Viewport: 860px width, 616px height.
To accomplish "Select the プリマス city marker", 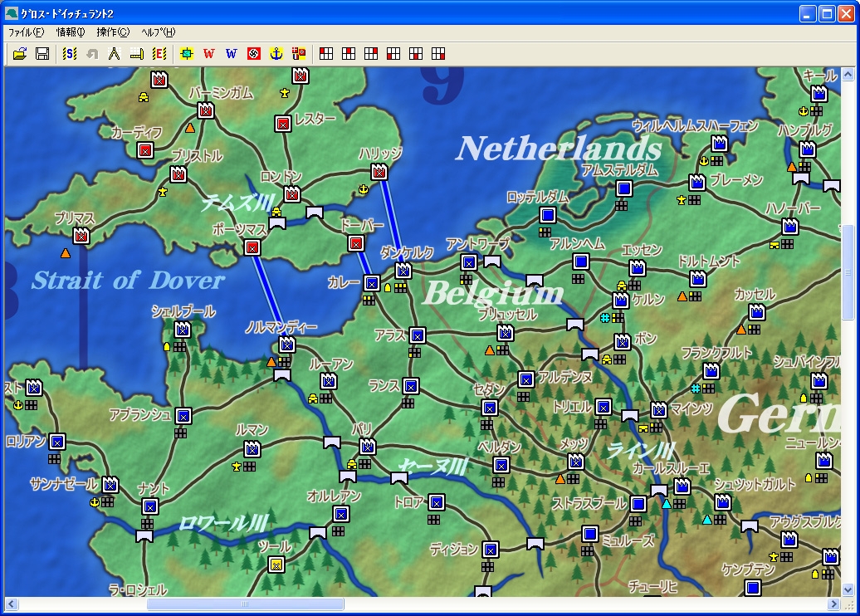I will (81, 236).
